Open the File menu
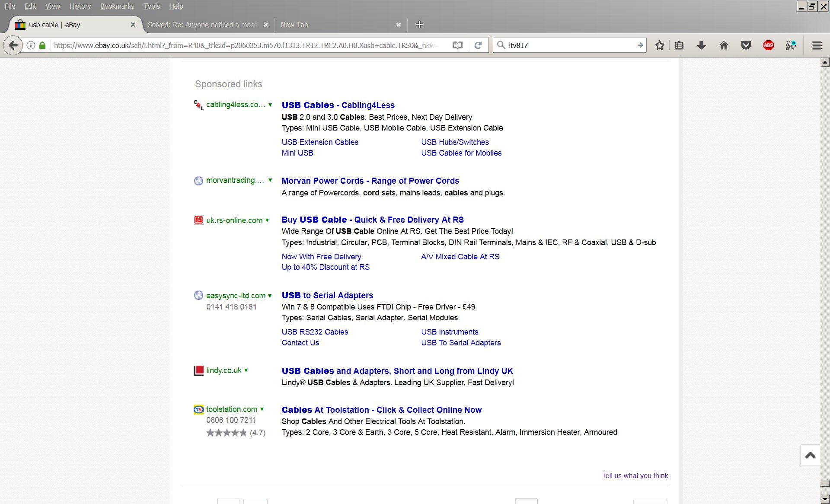 10,6
